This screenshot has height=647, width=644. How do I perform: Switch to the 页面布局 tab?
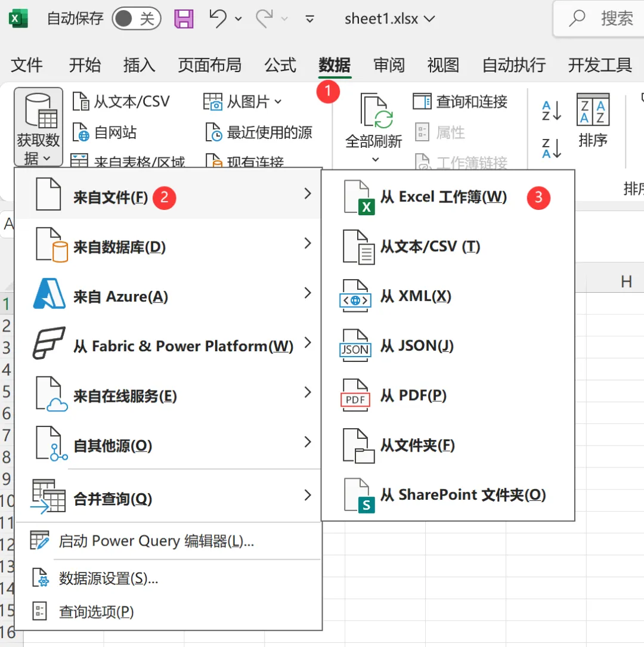(209, 65)
